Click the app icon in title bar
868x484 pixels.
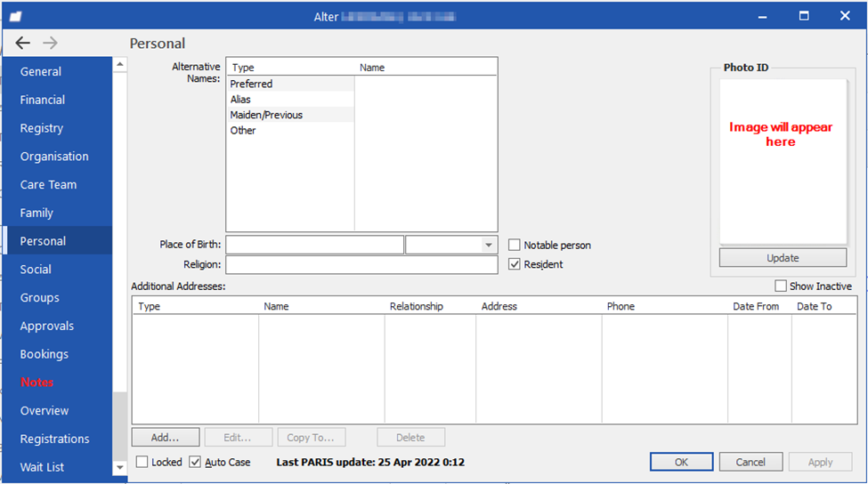pos(15,16)
